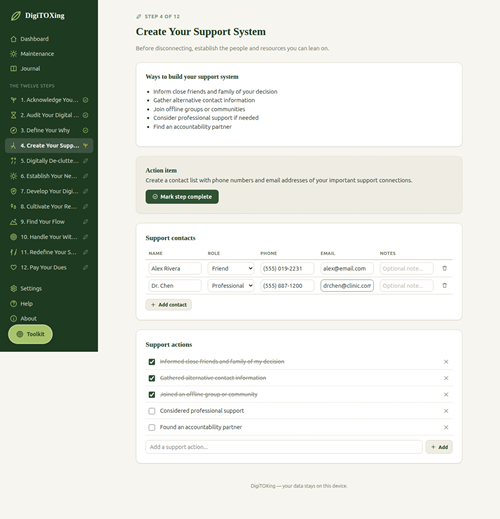The height and width of the screenshot is (519, 500).
Task: Click the Add contact button
Action: point(169,305)
